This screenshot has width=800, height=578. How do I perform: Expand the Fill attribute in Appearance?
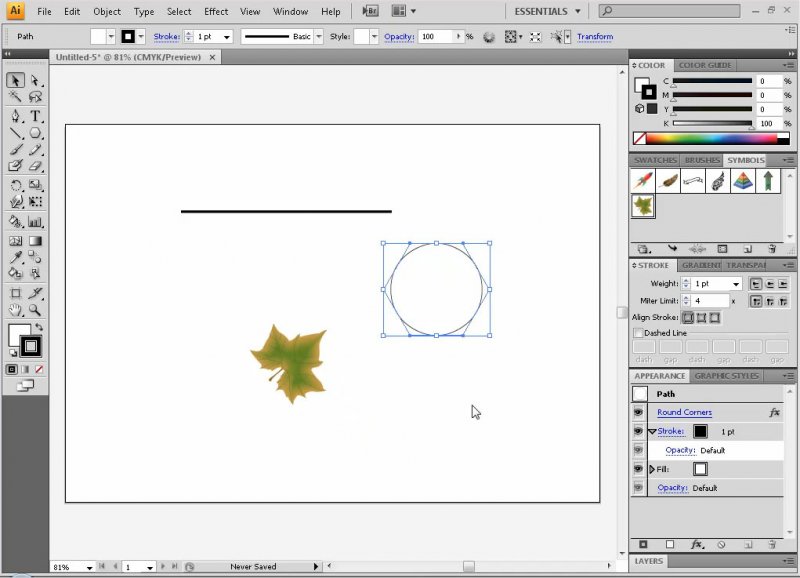pos(653,469)
